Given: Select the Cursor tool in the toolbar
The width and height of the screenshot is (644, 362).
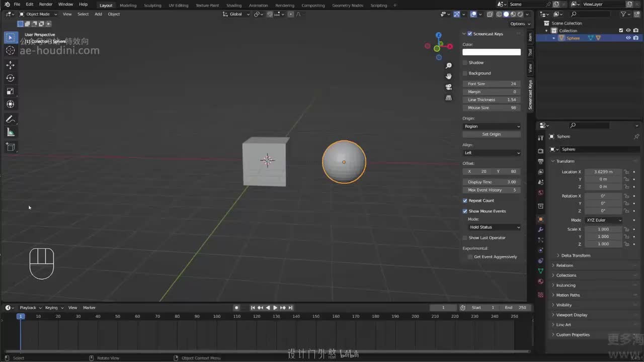Looking at the screenshot, I should coord(10,51).
